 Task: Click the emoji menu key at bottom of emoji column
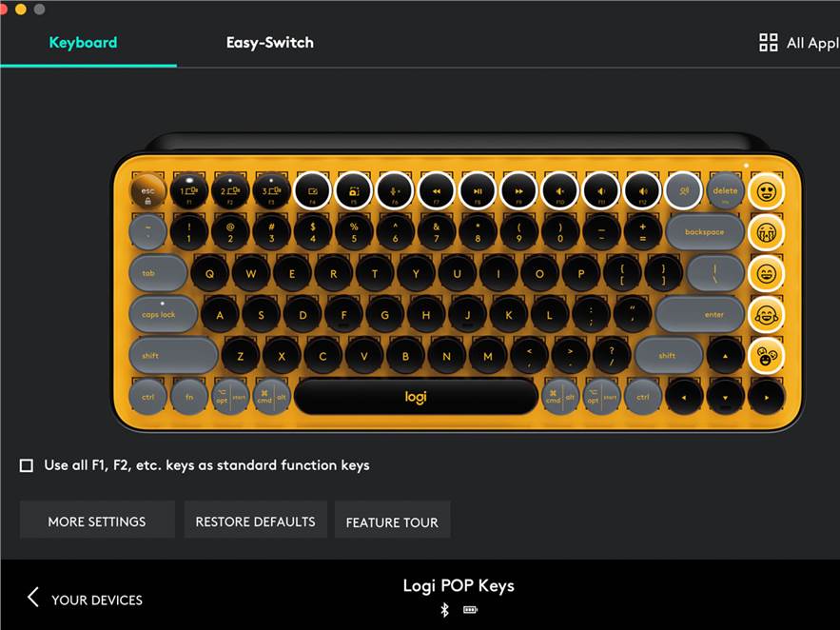766,356
